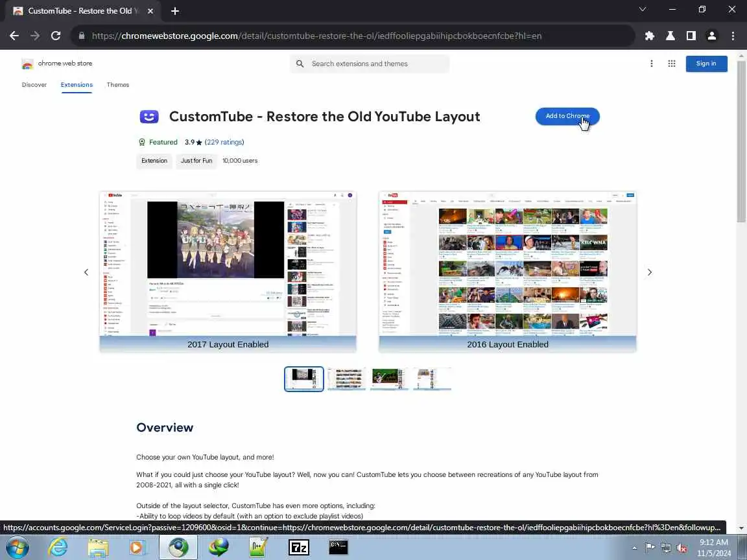Switch to the Discover tab
747x560 pixels.
tap(34, 85)
